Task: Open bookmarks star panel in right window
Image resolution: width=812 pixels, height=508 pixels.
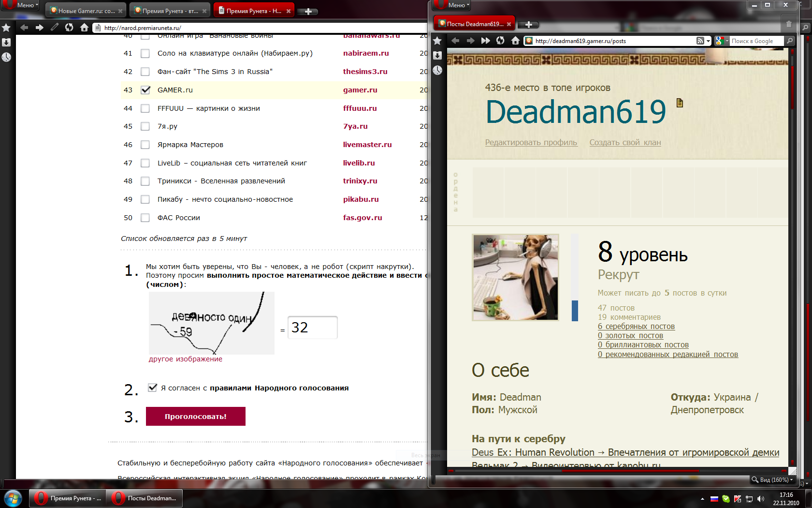Action: [x=437, y=41]
